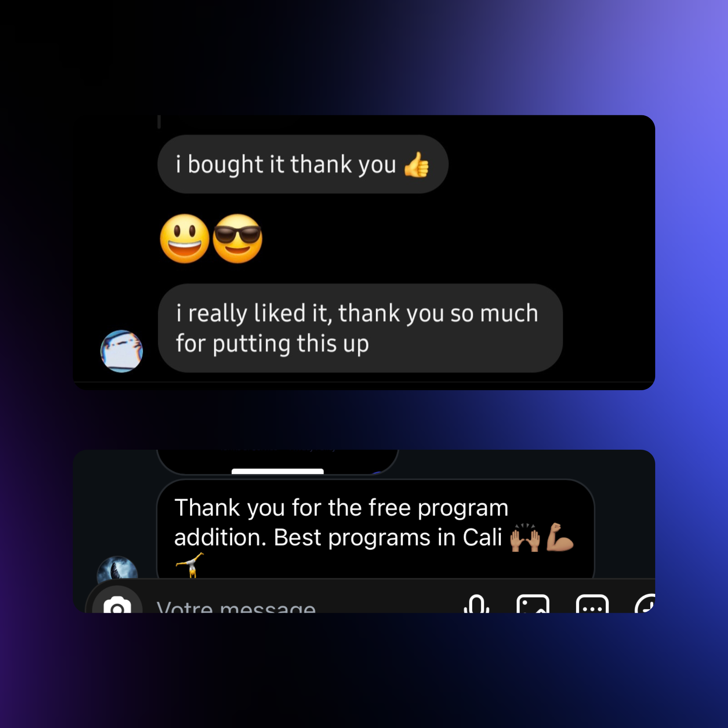Tap the sunglasses face emoji
728x728 pixels.
[237, 238]
